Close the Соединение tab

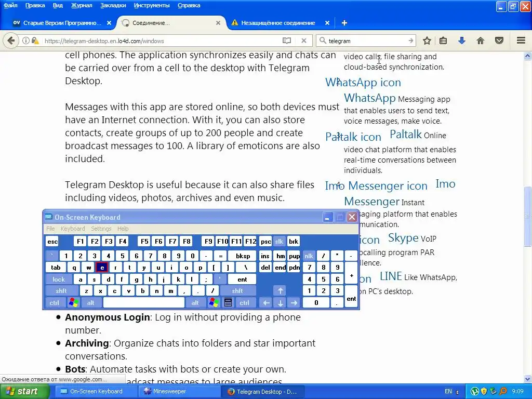pos(218,23)
